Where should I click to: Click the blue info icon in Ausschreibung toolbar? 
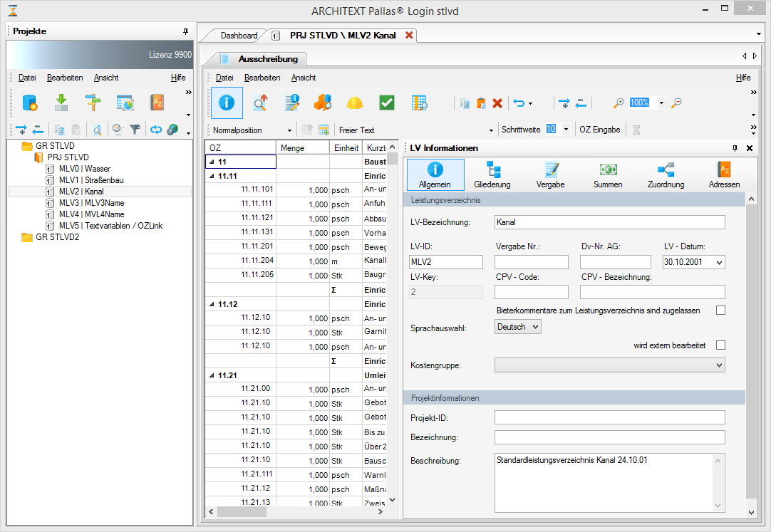(x=227, y=103)
